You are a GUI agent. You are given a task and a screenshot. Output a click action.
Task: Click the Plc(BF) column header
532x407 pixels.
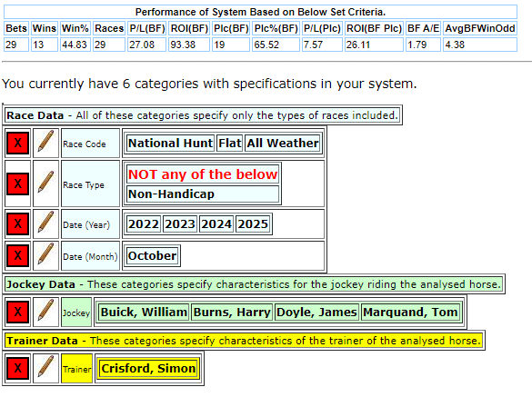click(231, 28)
